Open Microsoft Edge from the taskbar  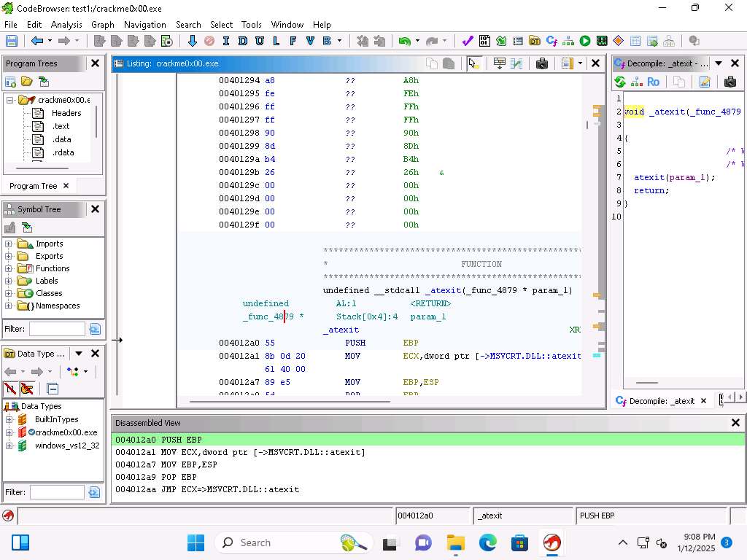[x=487, y=542]
